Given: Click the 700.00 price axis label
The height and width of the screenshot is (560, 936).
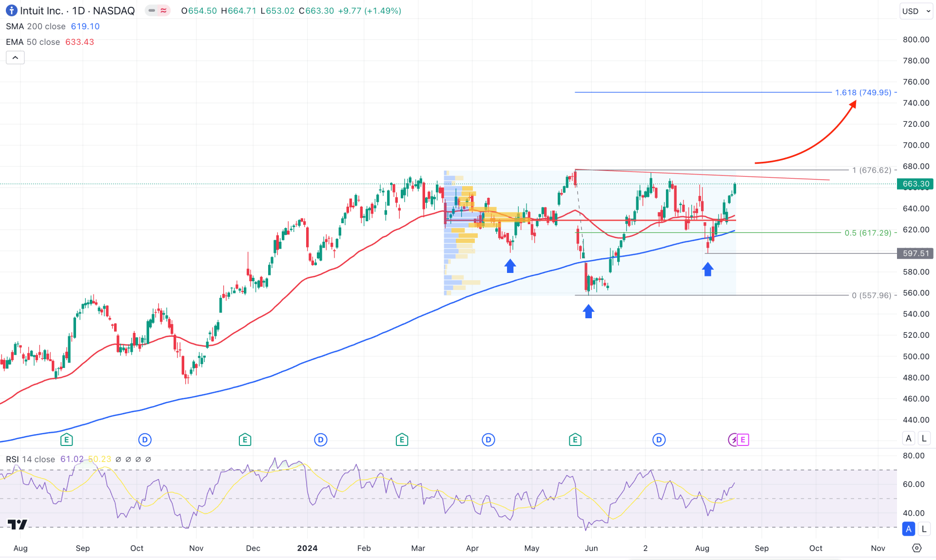Looking at the screenshot, I should [x=916, y=145].
